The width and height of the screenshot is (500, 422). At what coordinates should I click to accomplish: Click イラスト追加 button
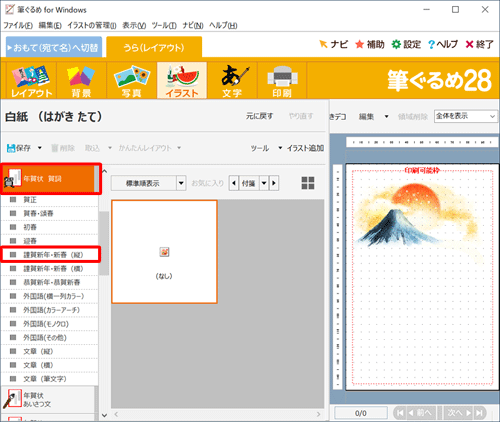pos(305,148)
